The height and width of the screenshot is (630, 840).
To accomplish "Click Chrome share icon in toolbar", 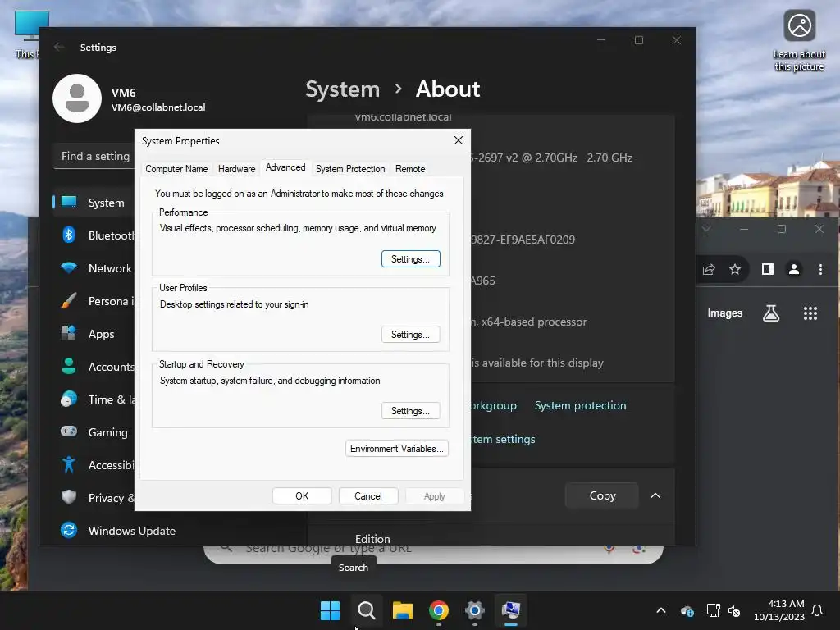I will point(709,269).
